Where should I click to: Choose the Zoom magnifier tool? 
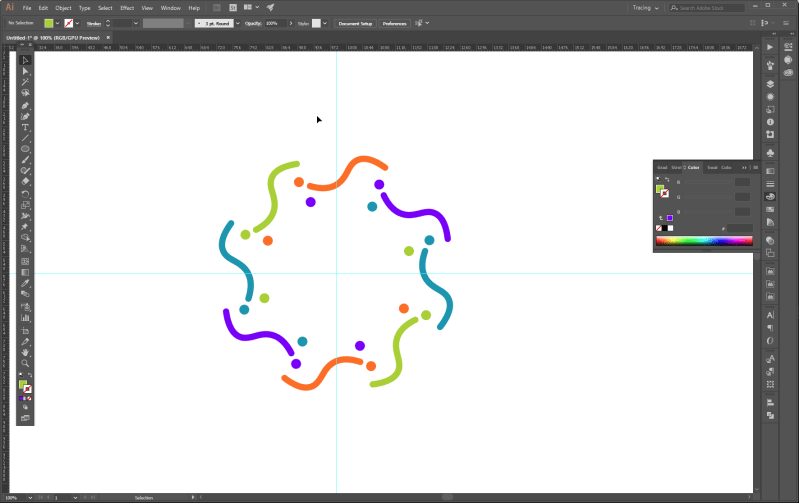(x=25, y=363)
